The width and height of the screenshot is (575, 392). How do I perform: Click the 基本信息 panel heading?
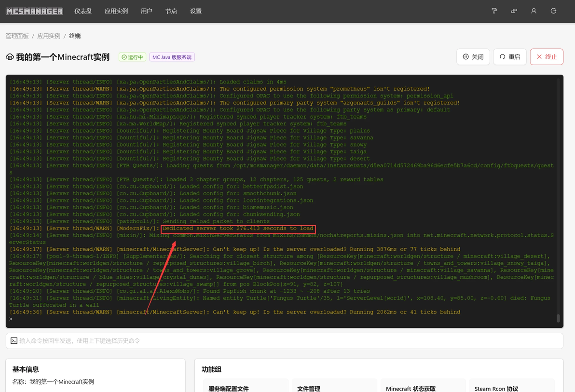click(x=25, y=369)
